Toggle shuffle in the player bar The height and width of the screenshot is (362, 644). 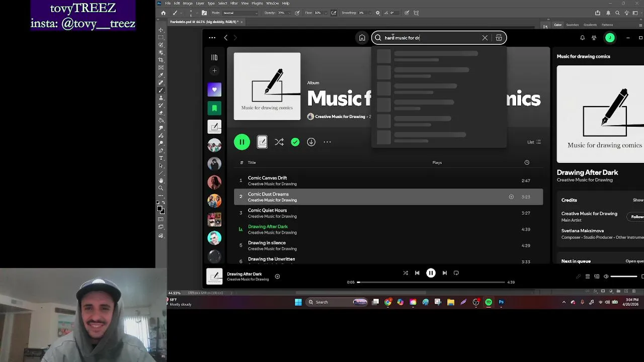click(406, 273)
